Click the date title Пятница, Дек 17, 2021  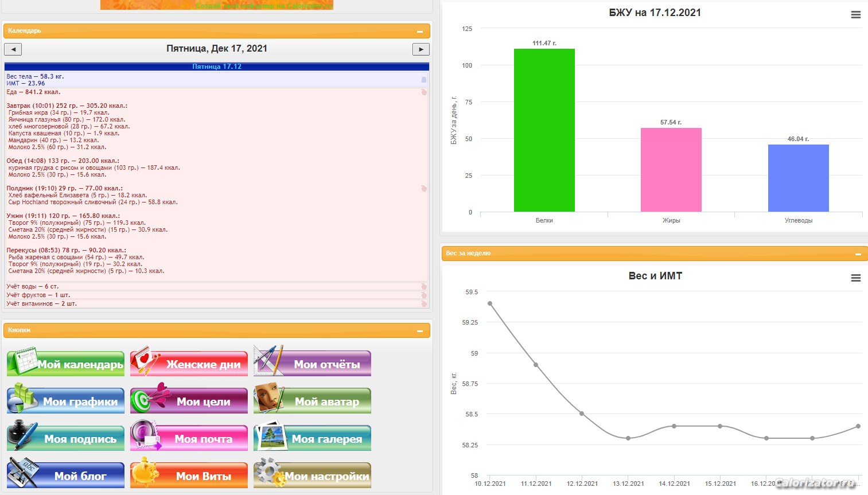[217, 49]
